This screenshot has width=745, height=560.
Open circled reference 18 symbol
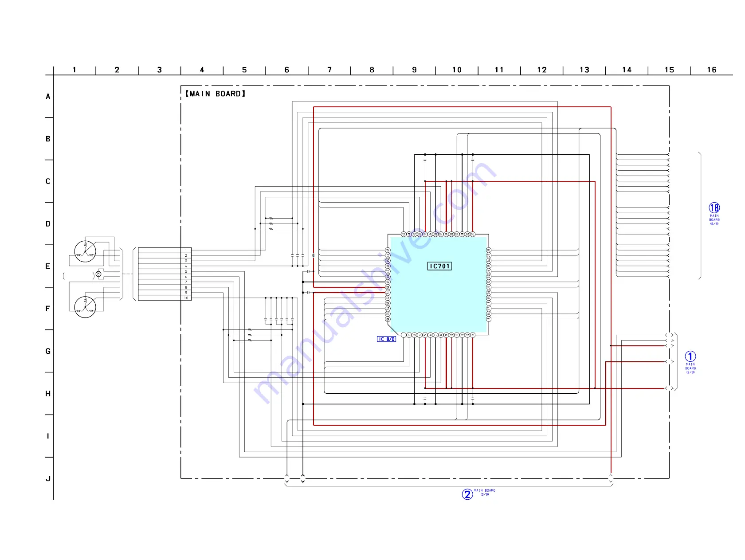click(x=714, y=208)
